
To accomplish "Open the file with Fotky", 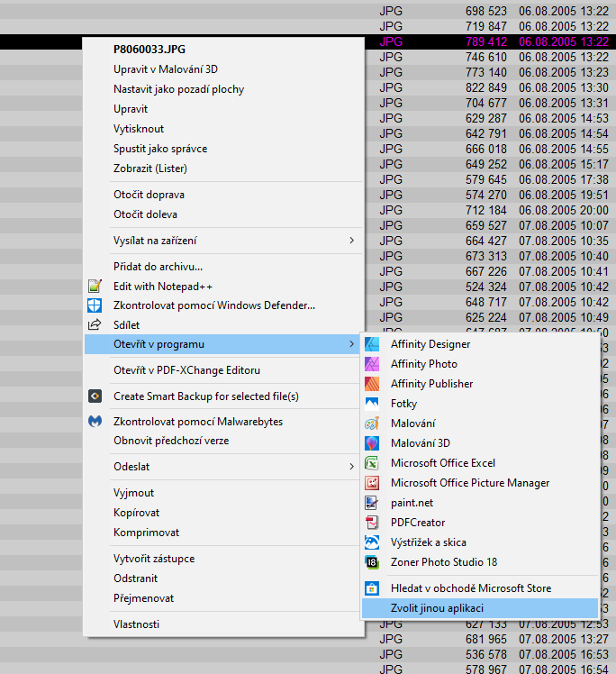I will click(480, 403).
